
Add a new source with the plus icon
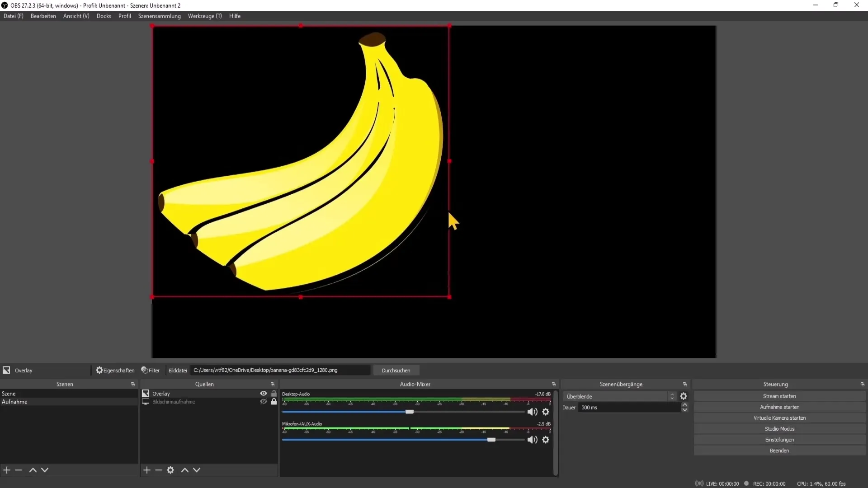(x=147, y=470)
